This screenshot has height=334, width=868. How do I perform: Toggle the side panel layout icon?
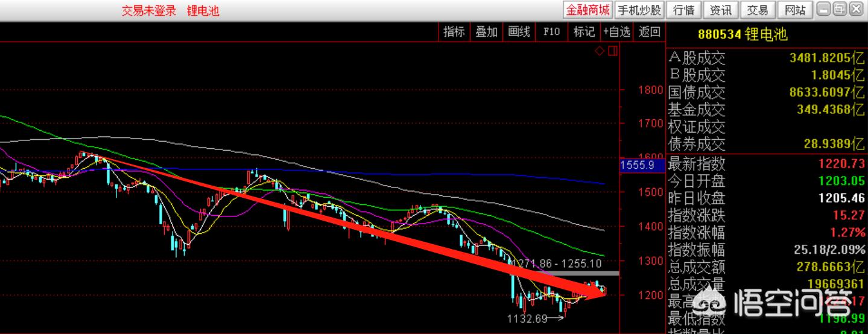(x=612, y=51)
